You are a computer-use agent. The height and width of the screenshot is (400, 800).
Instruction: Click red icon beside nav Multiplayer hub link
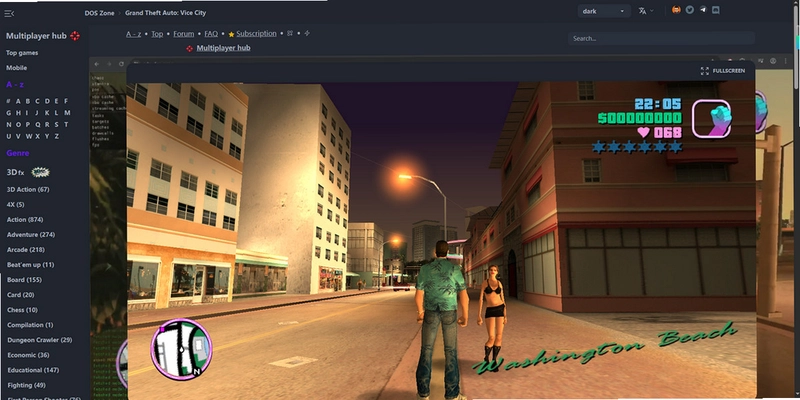[190, 48]
